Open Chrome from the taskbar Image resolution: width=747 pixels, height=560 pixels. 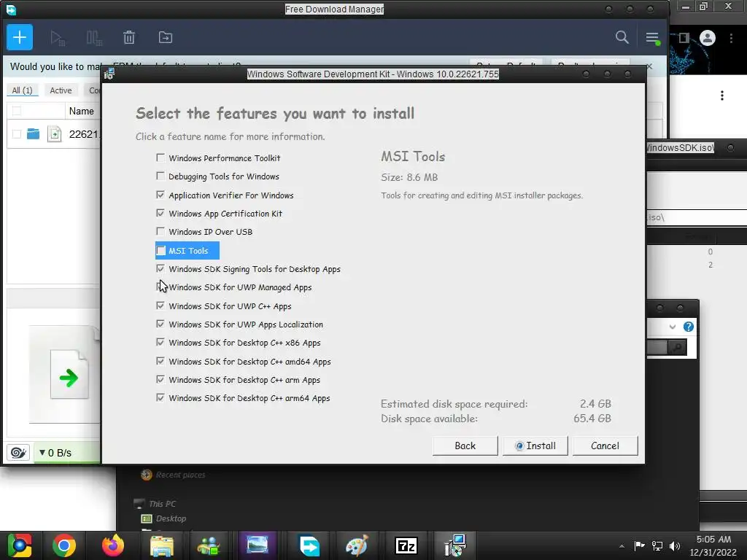tap(64, 545)
